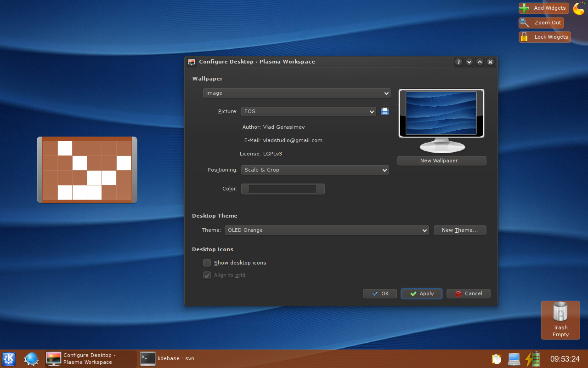
Task: Click the Wallpaper section heading
Action: click(x=207, y=79)
